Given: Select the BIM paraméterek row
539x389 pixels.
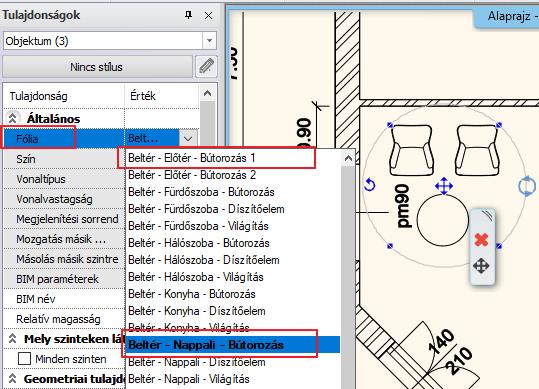Looking at the screenshot, I should [x=64, y=279].
